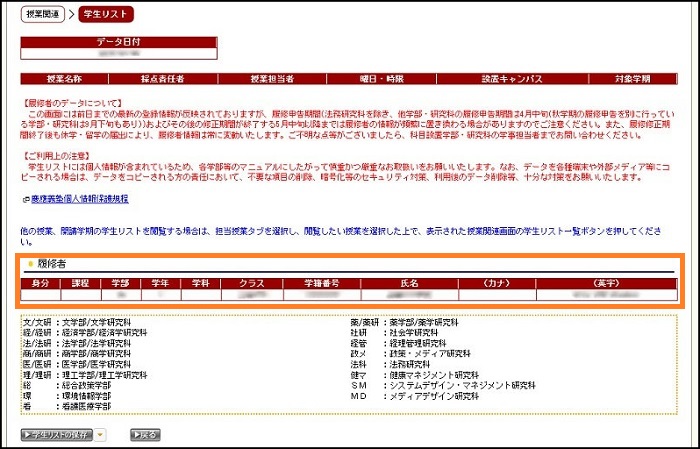
Task: Click the (カナ) column header
Action: click(x=496, y=283)
